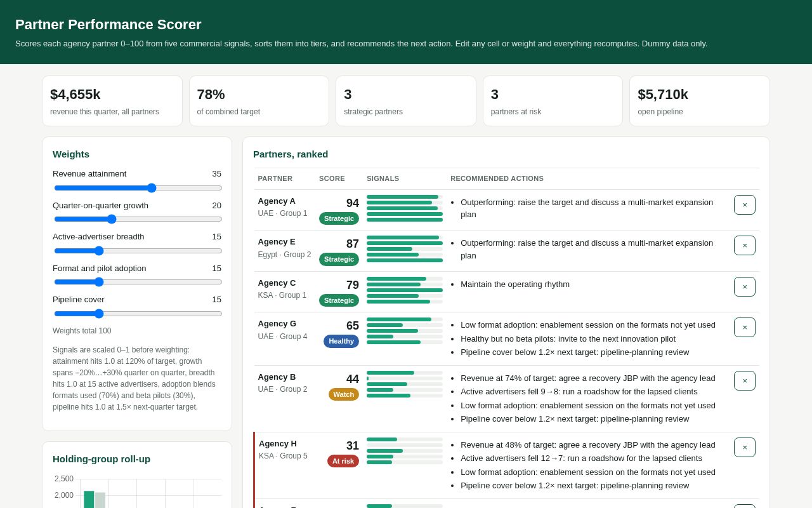Click the Watch badge for Agency B
This screenshot has width=812, height=508.
(x=344, y=394)
